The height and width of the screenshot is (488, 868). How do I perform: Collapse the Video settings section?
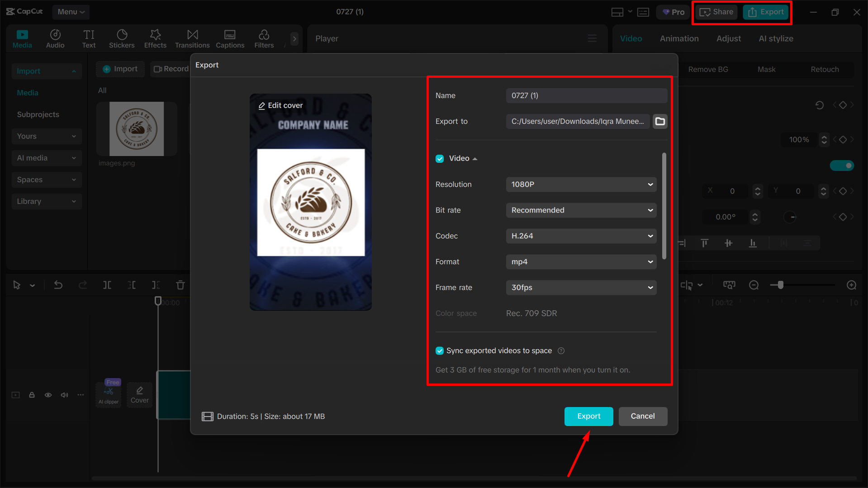pyautogui.click(x=474, y=159)
